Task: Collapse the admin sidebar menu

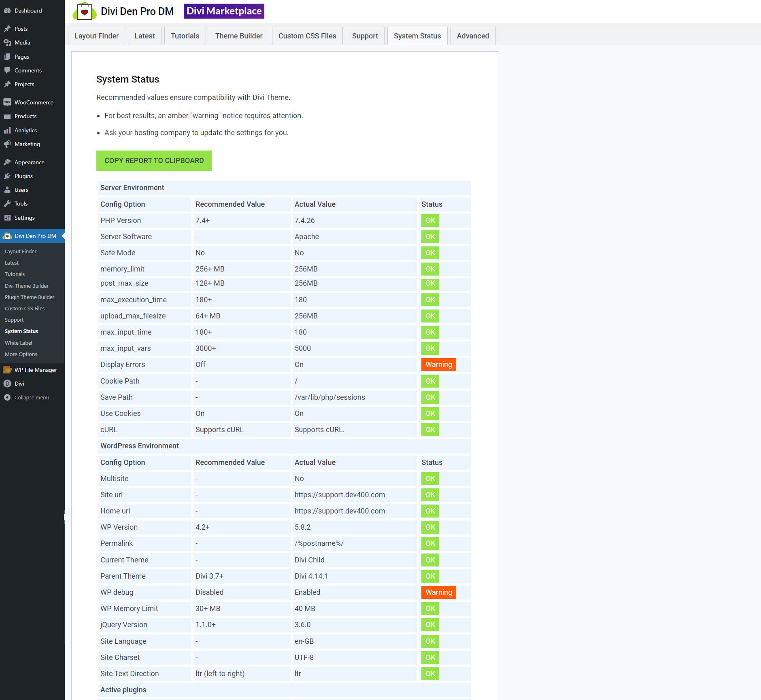Action: [x=27, y=397]
